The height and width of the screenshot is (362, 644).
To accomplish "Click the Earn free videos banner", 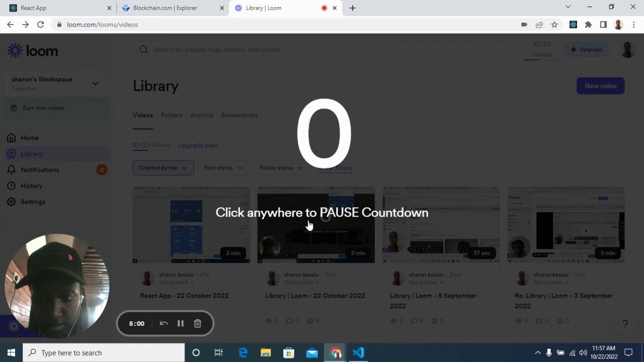I will pyautogui.click(x=56, y=108).
